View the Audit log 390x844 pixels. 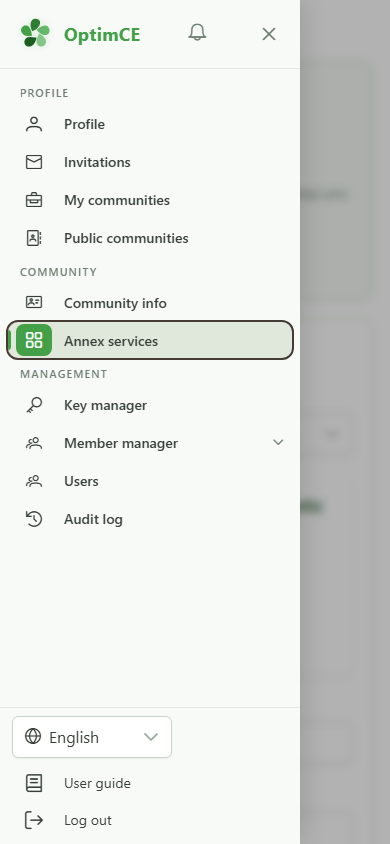coord(150,519)
